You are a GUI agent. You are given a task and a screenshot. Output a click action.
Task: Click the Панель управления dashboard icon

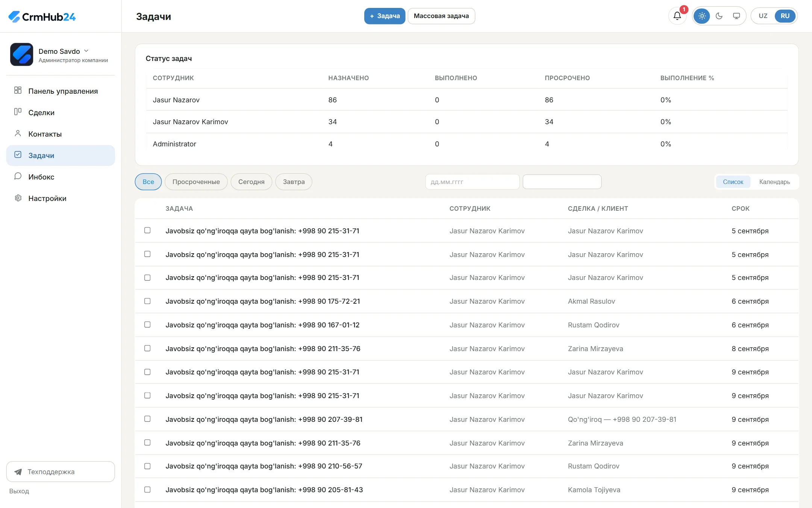click(x=18, y=90)
